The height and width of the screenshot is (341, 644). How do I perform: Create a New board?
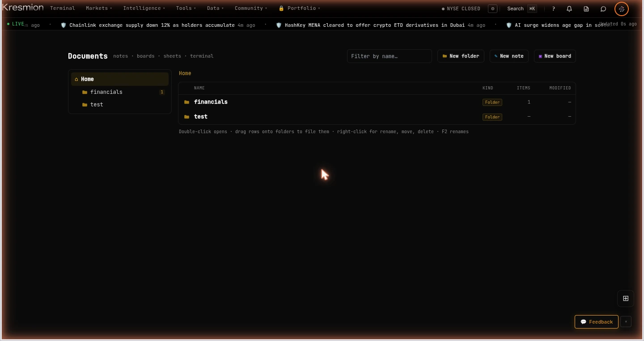point(555,56)
